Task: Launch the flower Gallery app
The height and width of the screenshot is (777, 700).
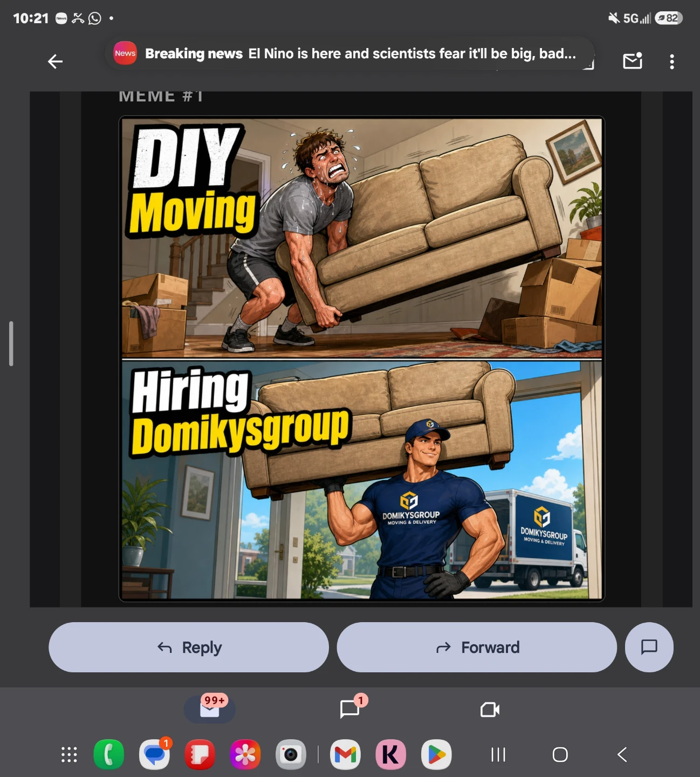Action: [245, 754]
